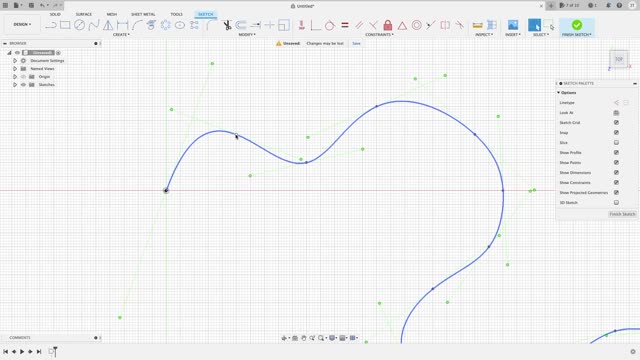Toggle visibility of the Origin folder

pos(23,77)
